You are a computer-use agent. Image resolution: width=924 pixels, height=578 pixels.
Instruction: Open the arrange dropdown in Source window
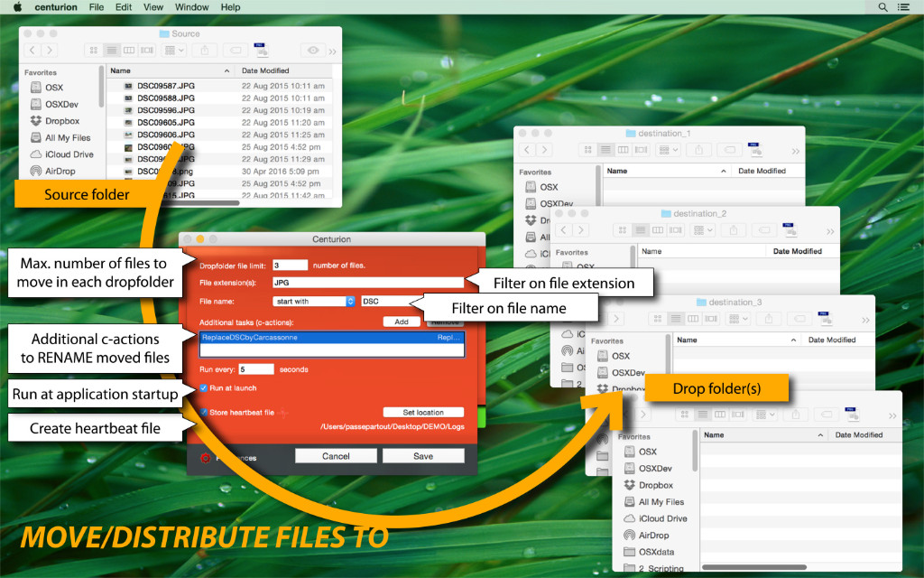point(174,51)
